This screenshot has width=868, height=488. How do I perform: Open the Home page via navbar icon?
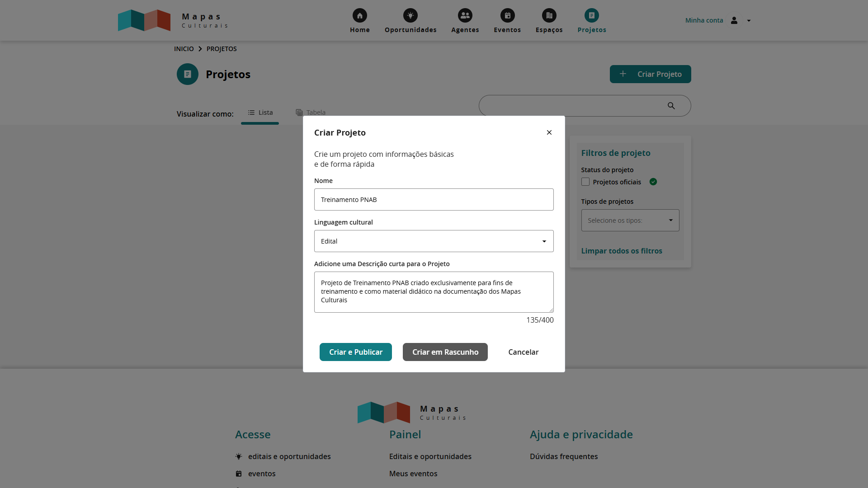coord(359,15)
